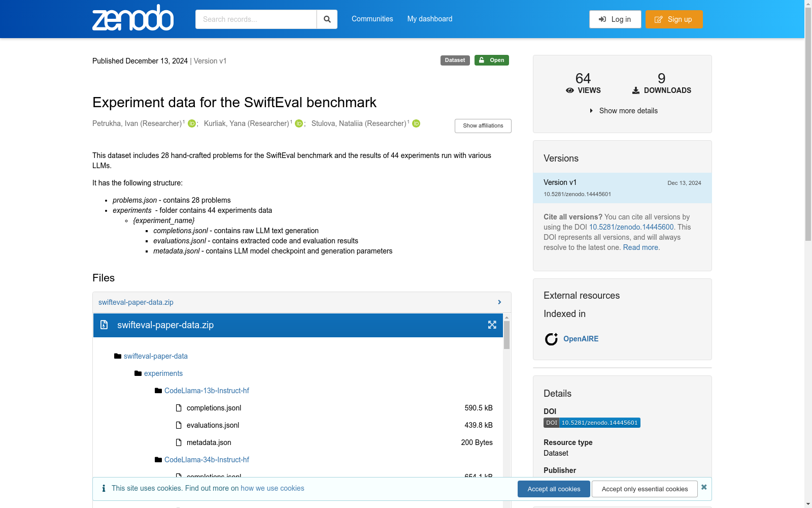Click the Zenodo logo

point(133,18)
